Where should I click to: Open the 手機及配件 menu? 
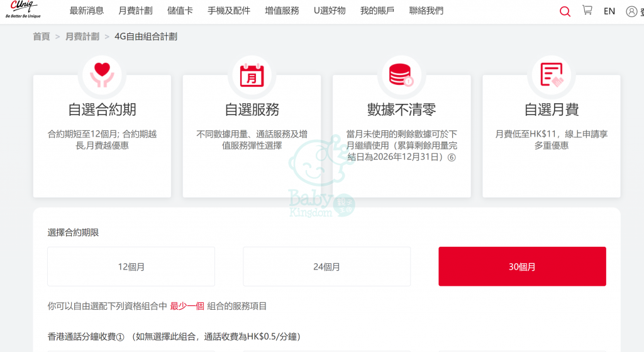point(229,11)
